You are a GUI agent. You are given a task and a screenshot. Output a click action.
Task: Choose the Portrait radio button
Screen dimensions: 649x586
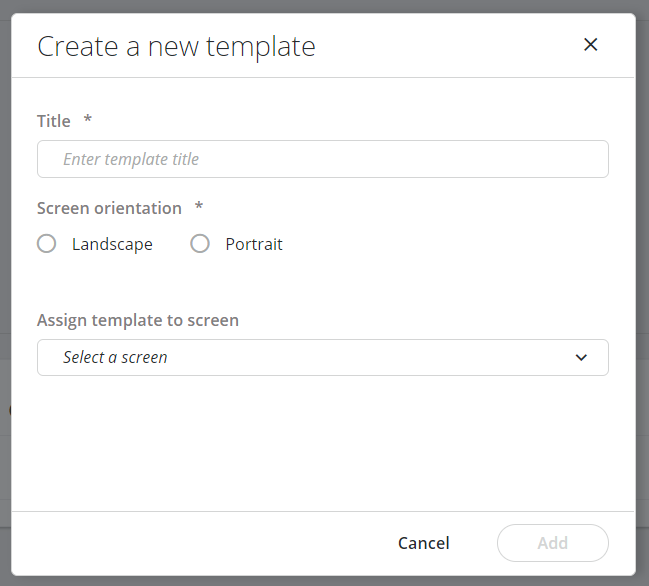click(200, 244)
